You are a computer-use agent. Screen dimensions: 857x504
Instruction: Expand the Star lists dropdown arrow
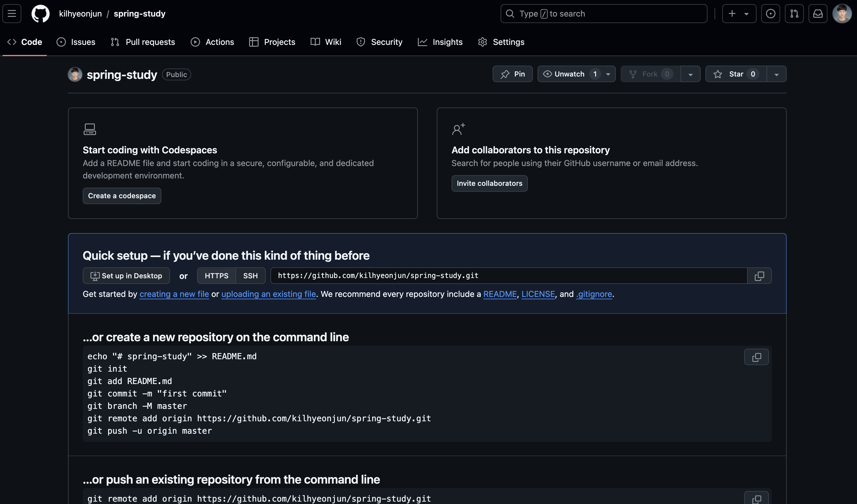pyautogui.click(x=776, y=74)
